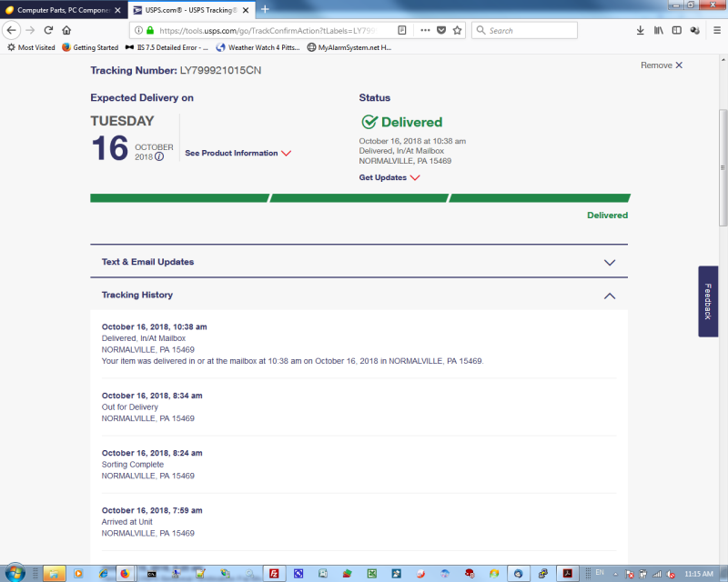Open the Firefox library icon

[659, 30]
